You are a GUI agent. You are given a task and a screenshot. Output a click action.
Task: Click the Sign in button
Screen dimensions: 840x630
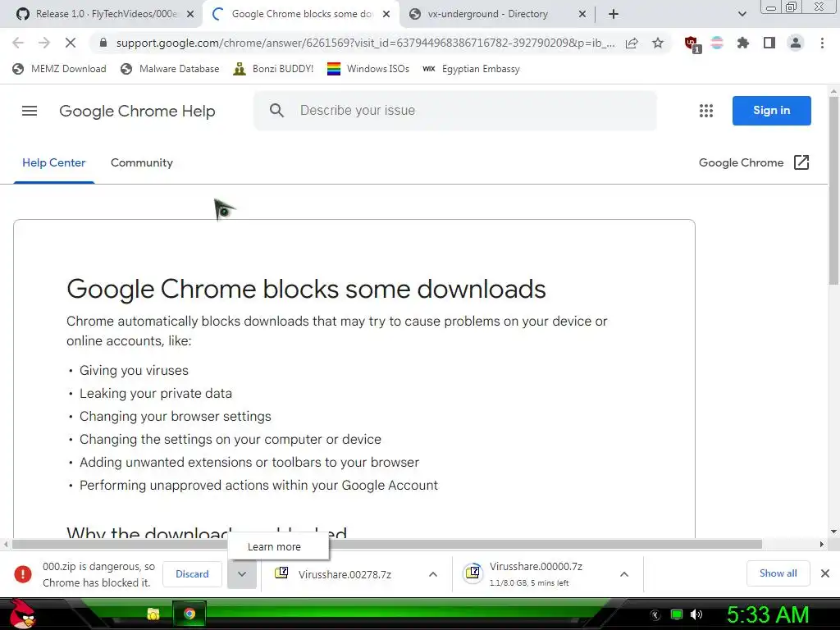(771, 111)
